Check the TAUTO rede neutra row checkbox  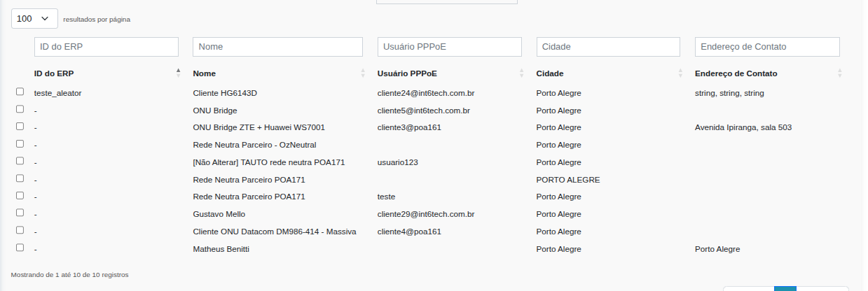[x=20, y=161]
